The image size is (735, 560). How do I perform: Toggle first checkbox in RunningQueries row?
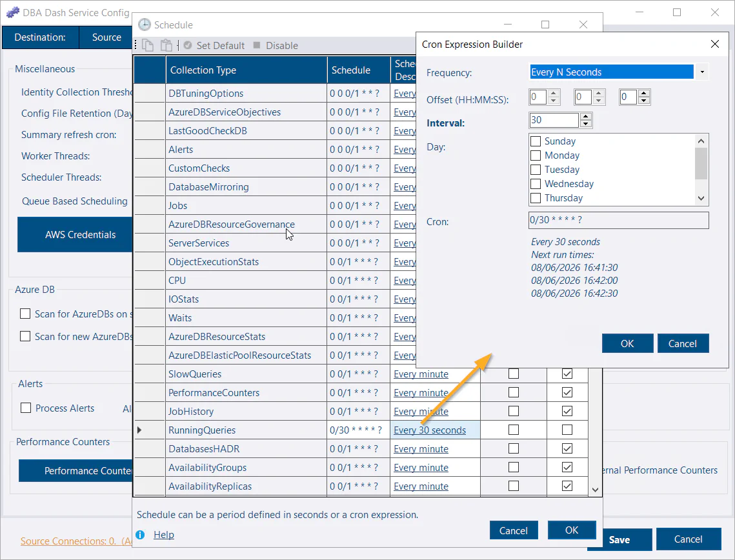click(x=514, y=430)
